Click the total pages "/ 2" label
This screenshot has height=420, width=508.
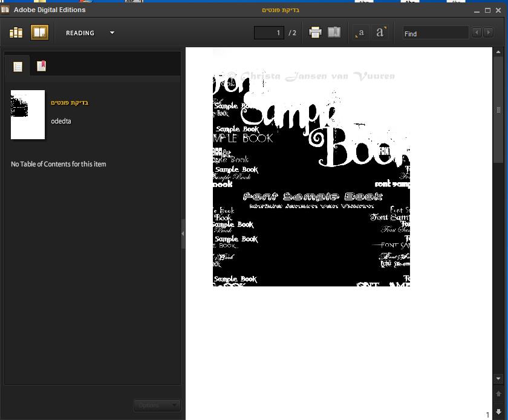point(292,33)
